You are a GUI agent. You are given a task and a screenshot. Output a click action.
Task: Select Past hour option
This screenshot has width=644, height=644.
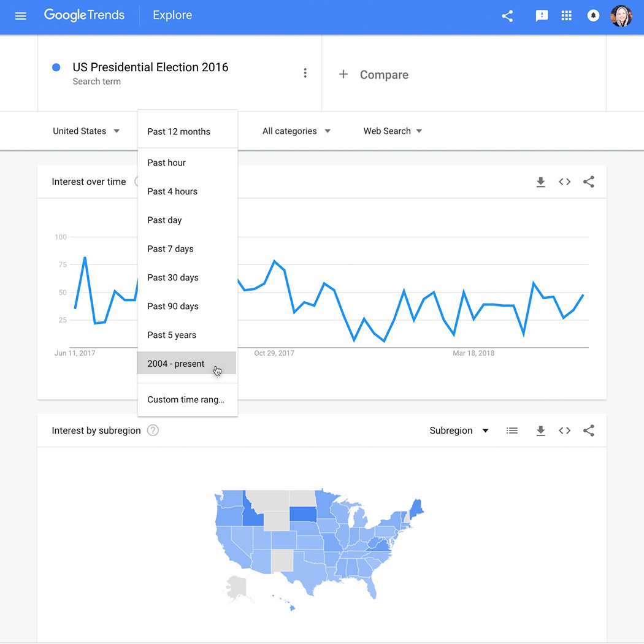(187, 163)
